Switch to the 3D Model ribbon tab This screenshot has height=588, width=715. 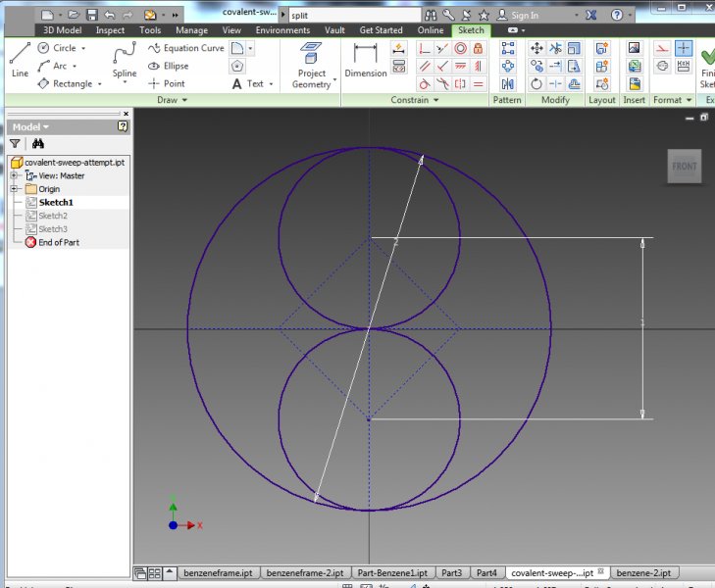tap(62, 30)
